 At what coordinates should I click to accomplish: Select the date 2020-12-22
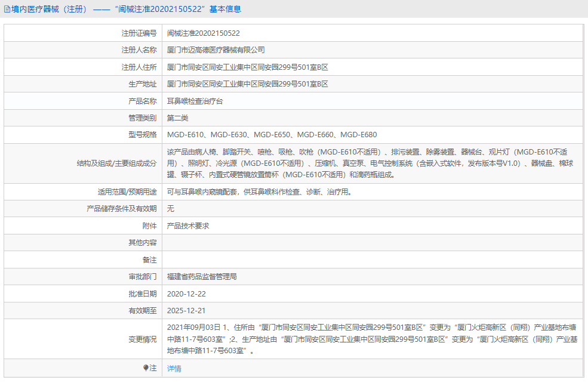[186, 294]
